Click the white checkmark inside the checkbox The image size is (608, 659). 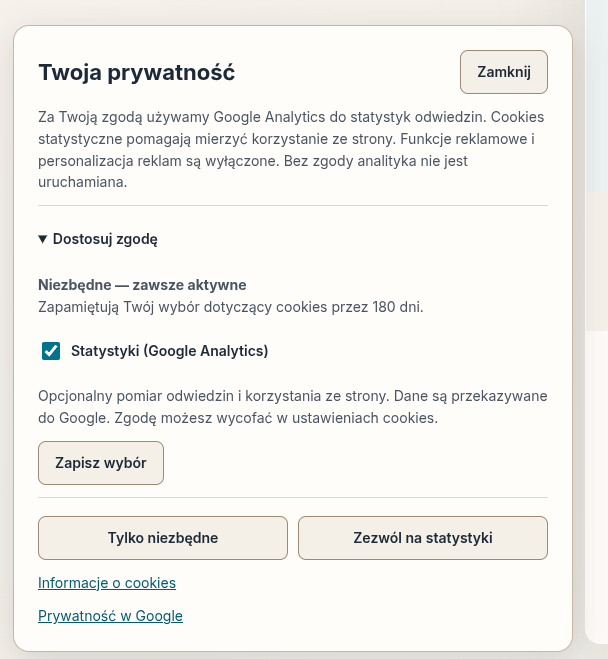(51, 351)
